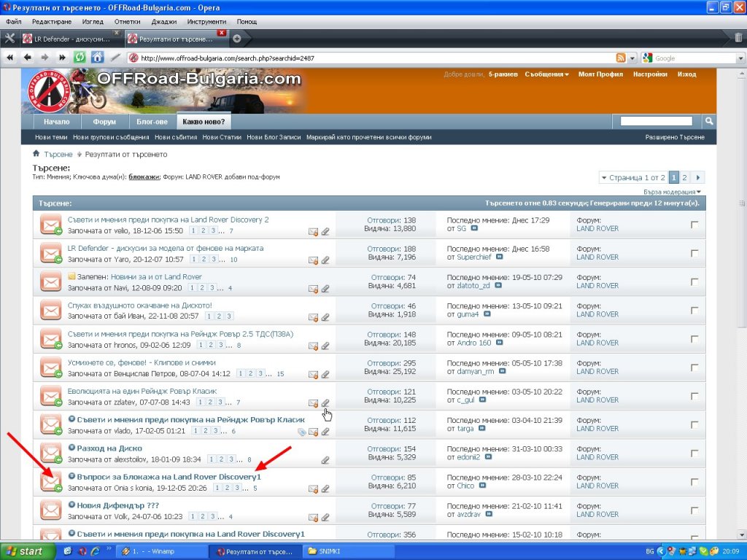
Task: Check the Новини за и от Land Rover checkbox
Action: [694, 281]
